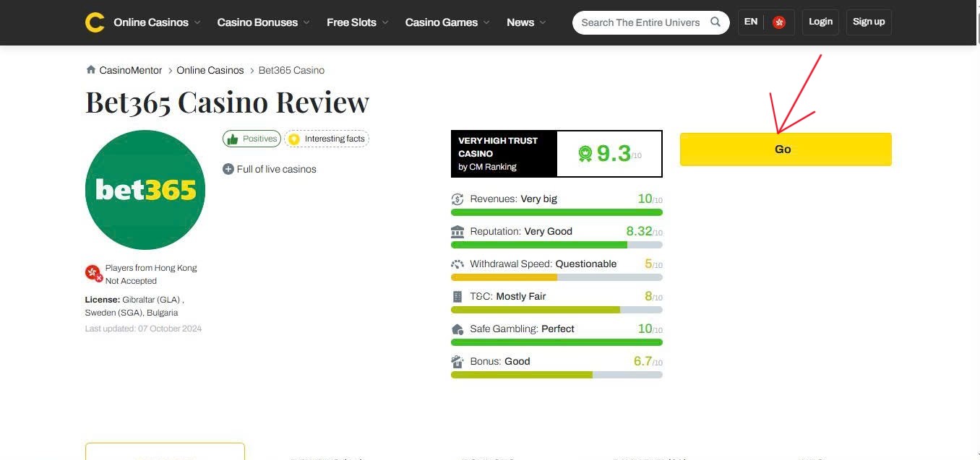Open the Online Casinos dropdown menu

pos(157,22)
